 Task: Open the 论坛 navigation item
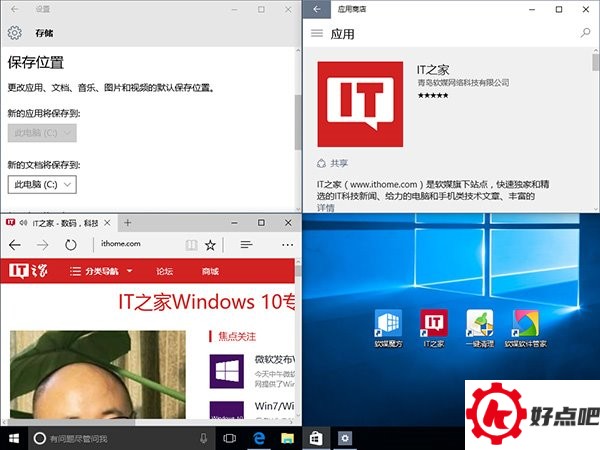point(164,271)
